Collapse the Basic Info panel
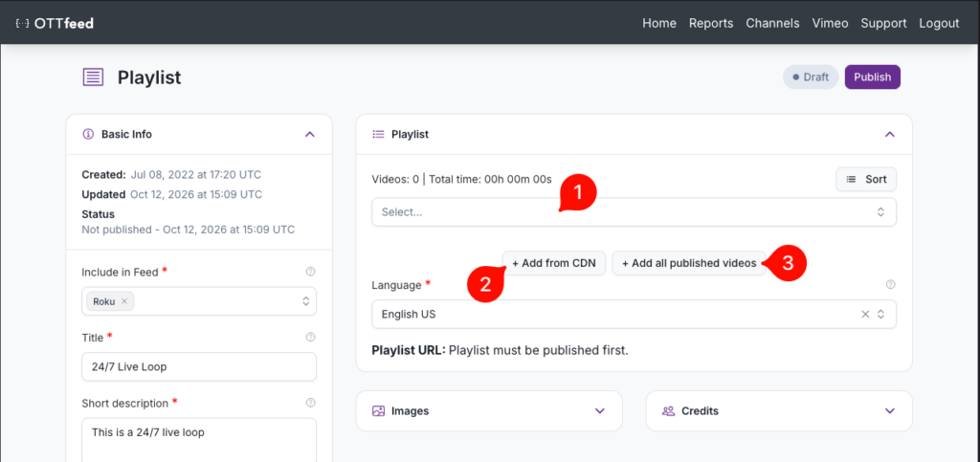The width and height of the screenshot is (980, 462). click(x=309, y=134)
